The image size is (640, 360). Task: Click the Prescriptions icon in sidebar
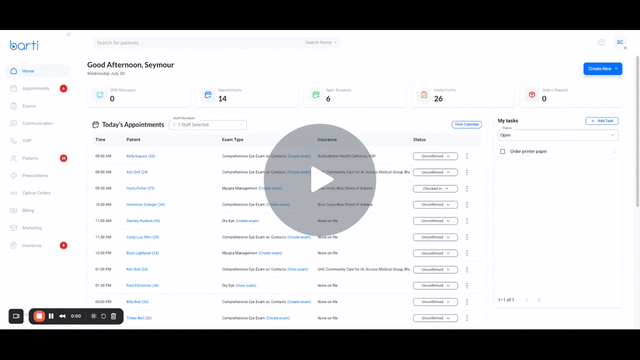(x=13, y=176)
